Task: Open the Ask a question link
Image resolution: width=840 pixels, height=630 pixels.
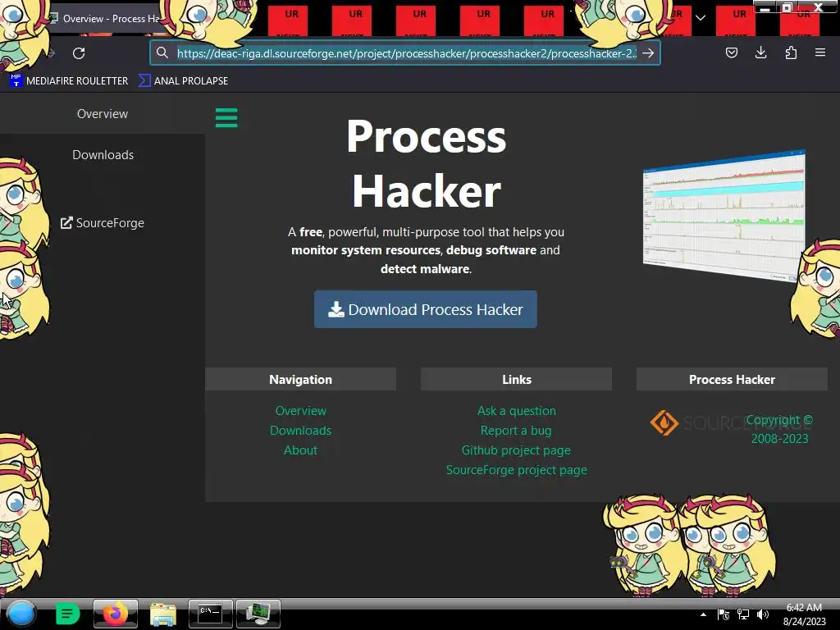Action: click(517, 411)
